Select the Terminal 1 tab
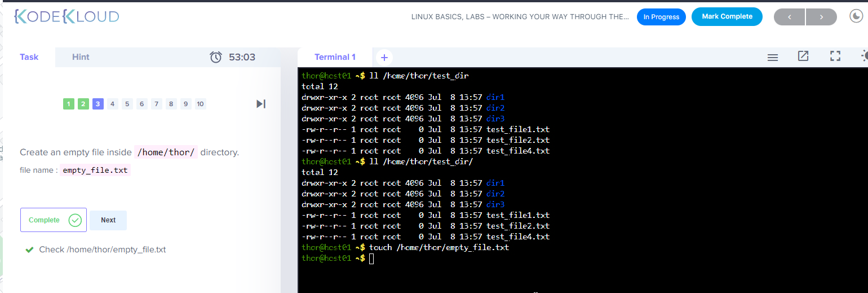This screenshot has height=293, width=868. [x=335, y=57]
